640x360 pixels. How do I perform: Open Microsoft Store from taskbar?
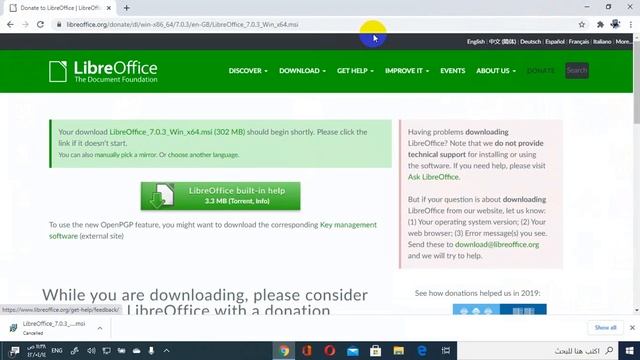[376, 351]
